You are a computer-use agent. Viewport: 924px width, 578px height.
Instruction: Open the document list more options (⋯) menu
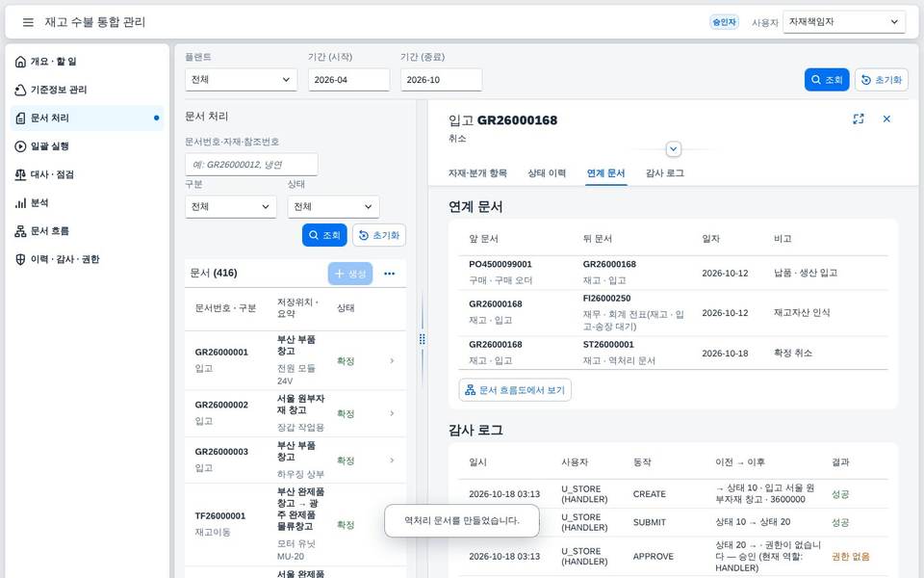[390, 274]
